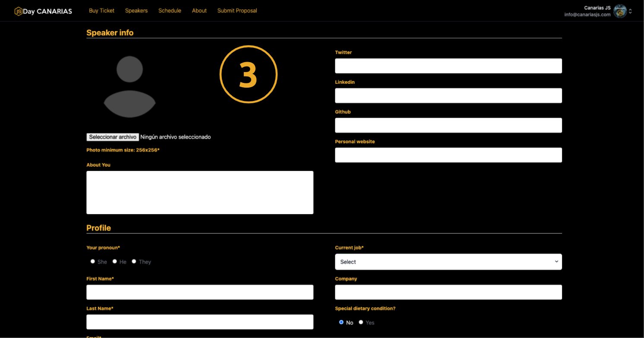Open the Buy Ticket page
The height and width of the screenshot is (338, 644).
pyautogui.click(x=101, y=11)
